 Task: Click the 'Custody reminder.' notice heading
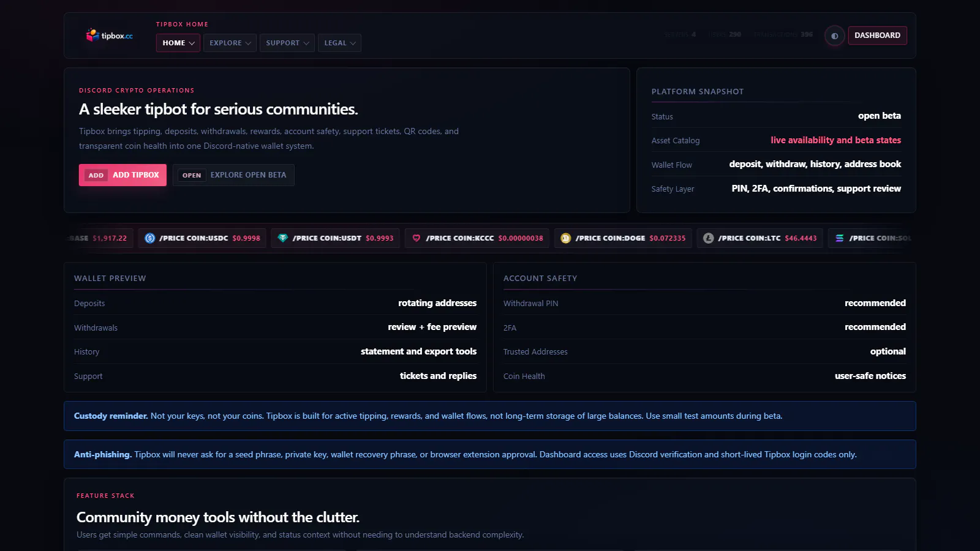[x=111, y=416]
